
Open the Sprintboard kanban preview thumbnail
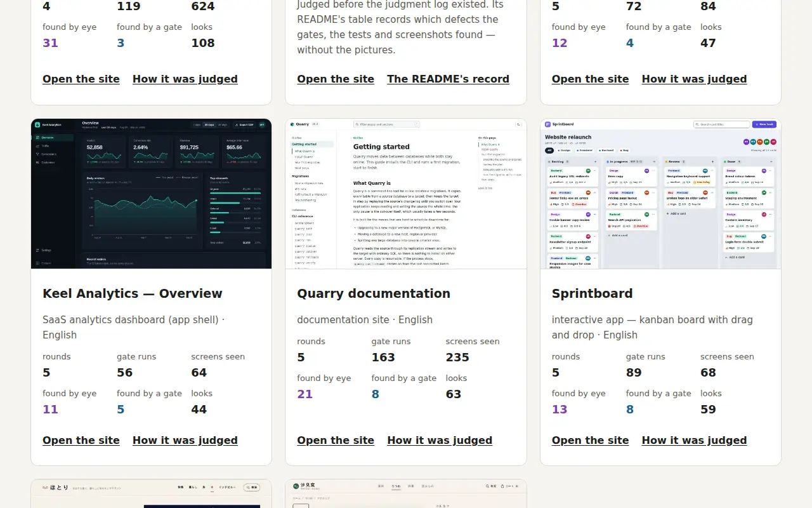coord(660,194)
